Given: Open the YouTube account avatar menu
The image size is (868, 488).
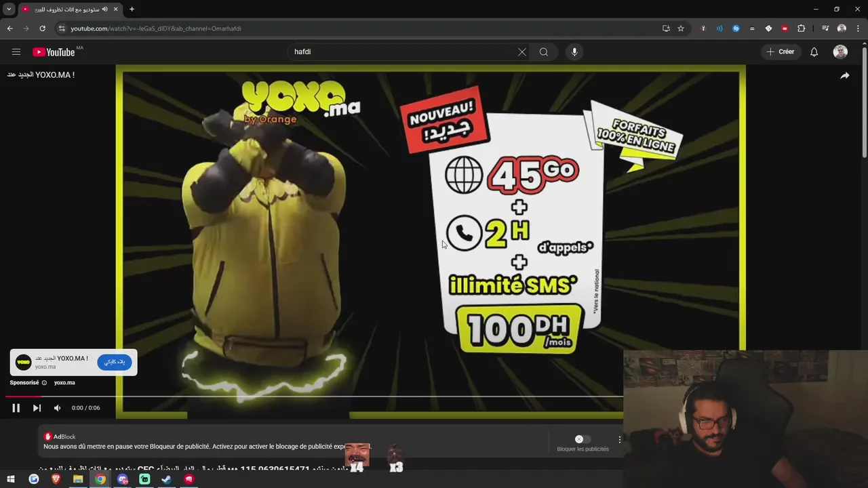Looking at the screenshot, I should pyautogui.click(x=840, y=52).
